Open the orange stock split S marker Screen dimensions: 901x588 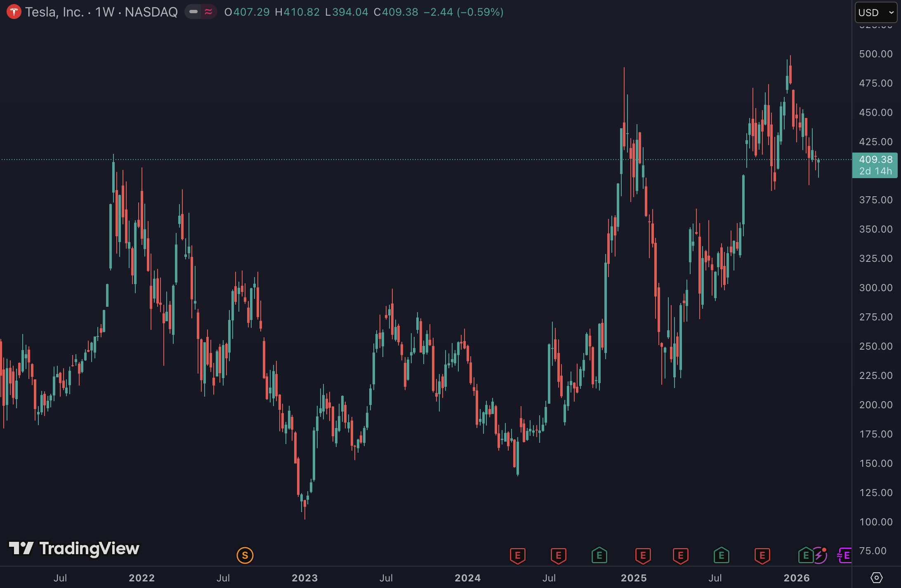pos(245,555)
